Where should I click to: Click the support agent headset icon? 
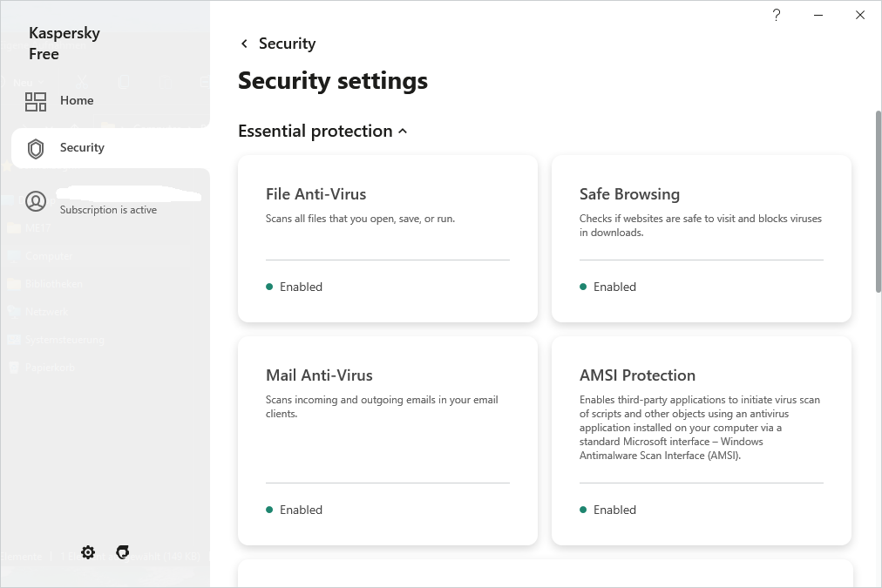[123, 552]
